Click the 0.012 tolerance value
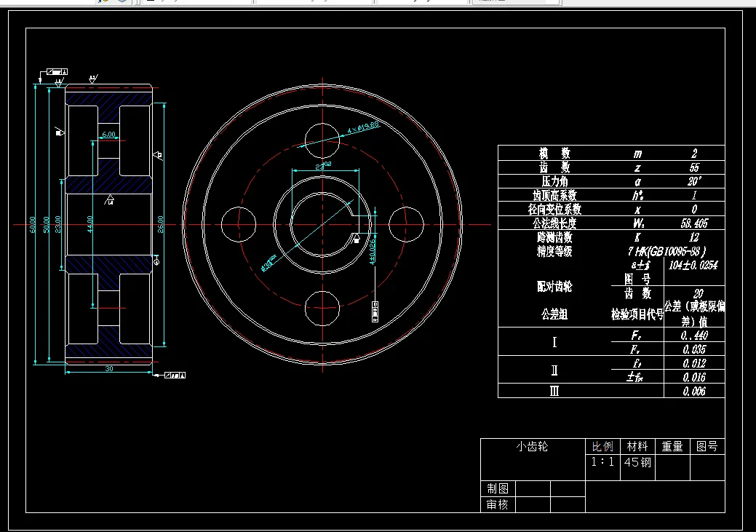 point(694,363)
